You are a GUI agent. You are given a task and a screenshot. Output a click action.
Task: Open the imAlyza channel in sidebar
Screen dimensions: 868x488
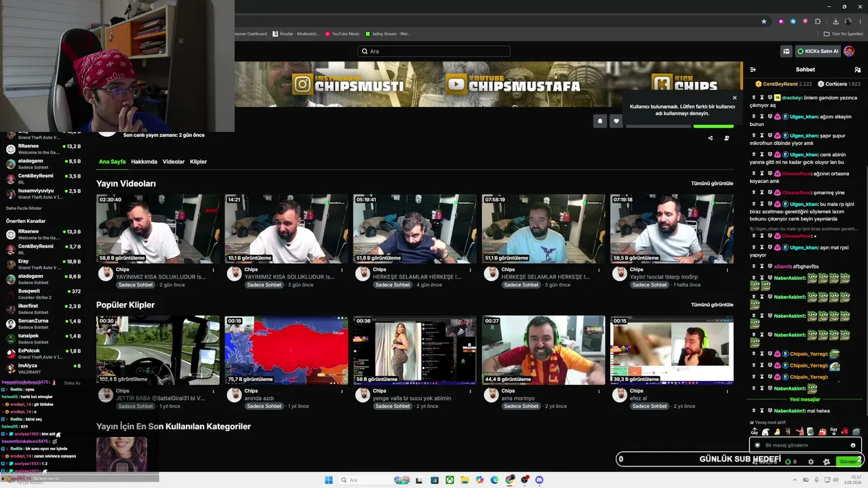[43, 368]
